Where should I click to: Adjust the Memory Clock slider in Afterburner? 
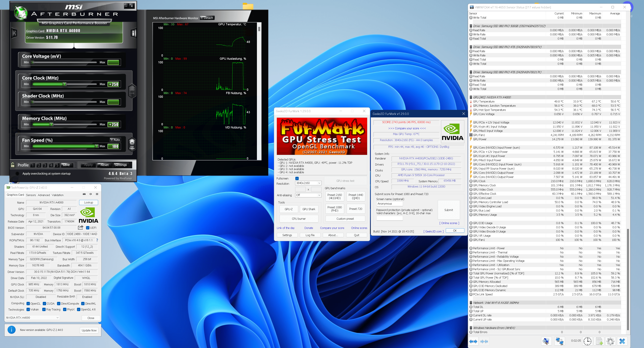click(x=51, y=124)
